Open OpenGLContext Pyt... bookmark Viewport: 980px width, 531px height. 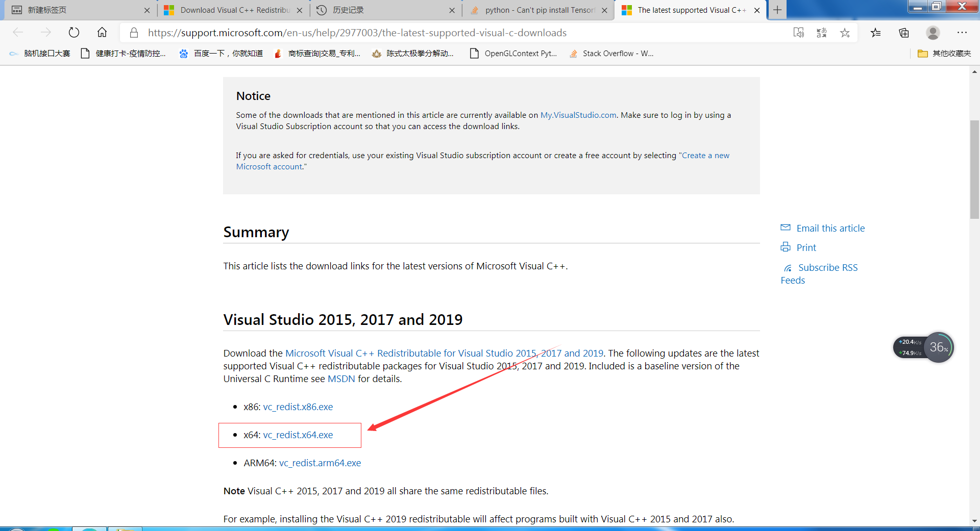(513, 54)
